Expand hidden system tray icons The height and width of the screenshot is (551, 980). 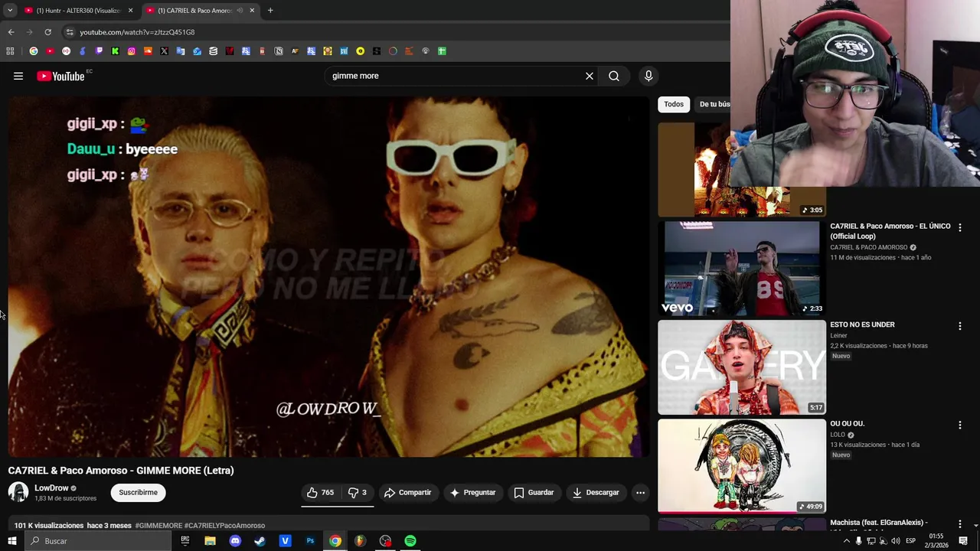tap(846, 541)
